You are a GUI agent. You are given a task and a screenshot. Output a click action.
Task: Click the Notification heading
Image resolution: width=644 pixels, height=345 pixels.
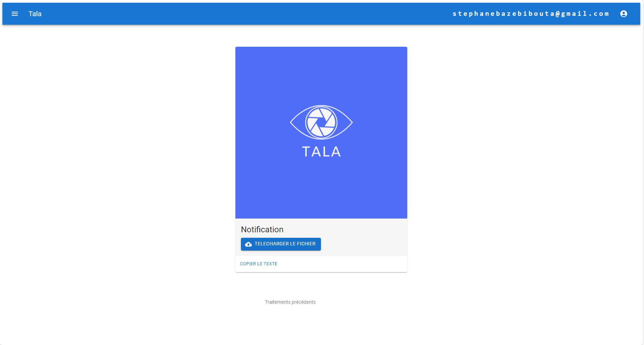262,230
